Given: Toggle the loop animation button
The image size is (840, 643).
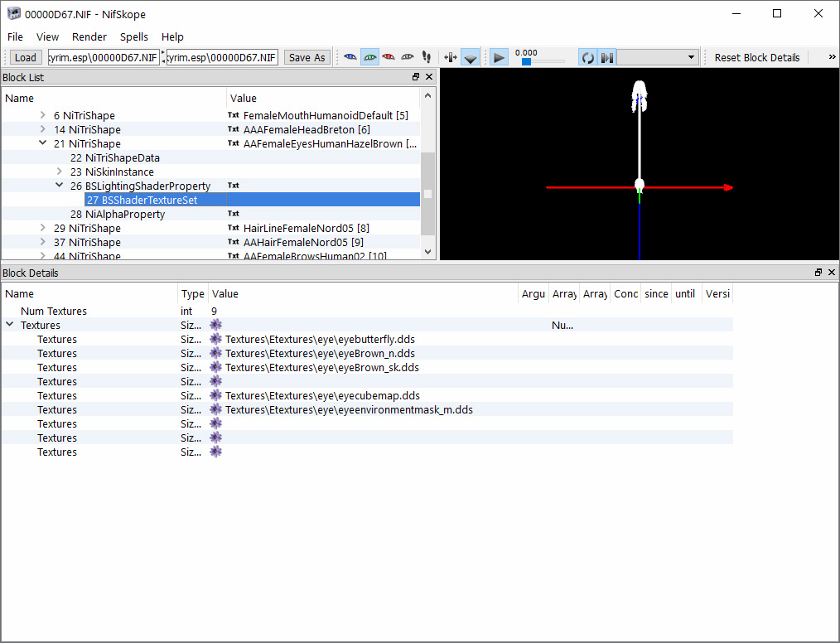Looking at the screenshot, I should [x=587, y=57].
